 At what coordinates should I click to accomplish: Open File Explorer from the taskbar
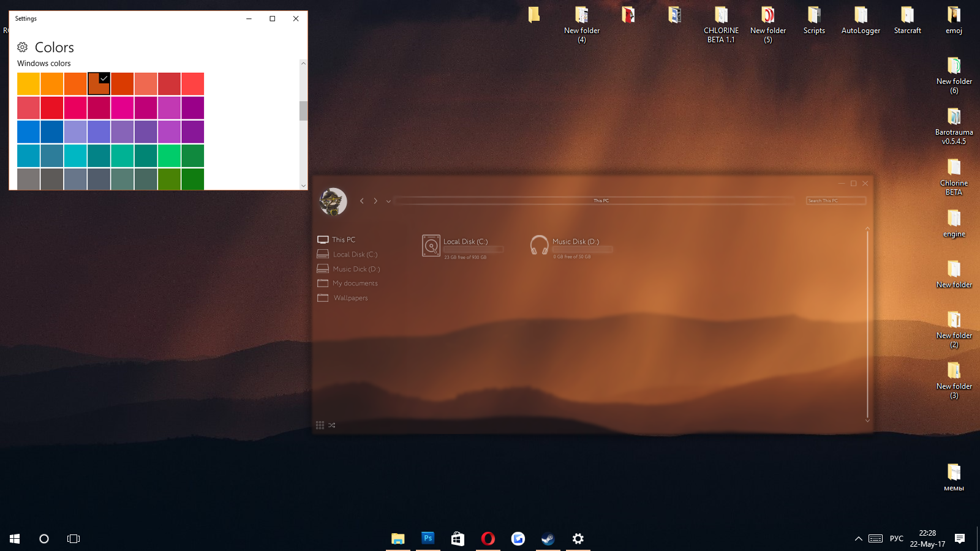(398, 539)
